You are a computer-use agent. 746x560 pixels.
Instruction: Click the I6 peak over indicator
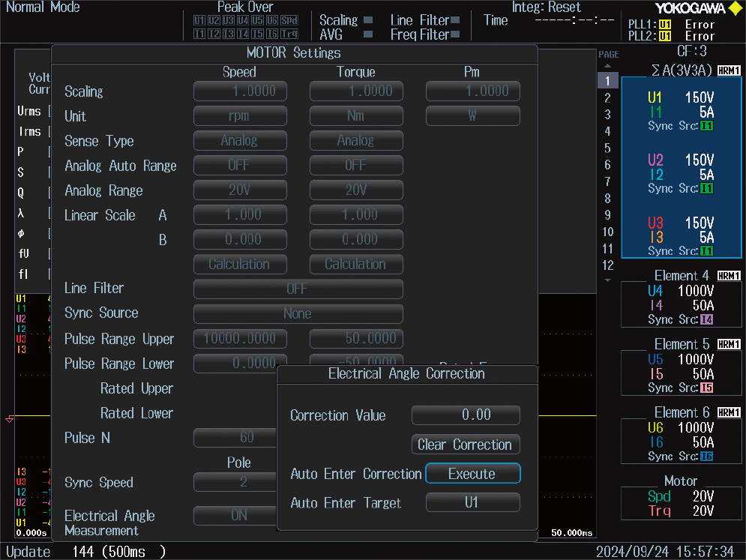click(x=272, y=34)
